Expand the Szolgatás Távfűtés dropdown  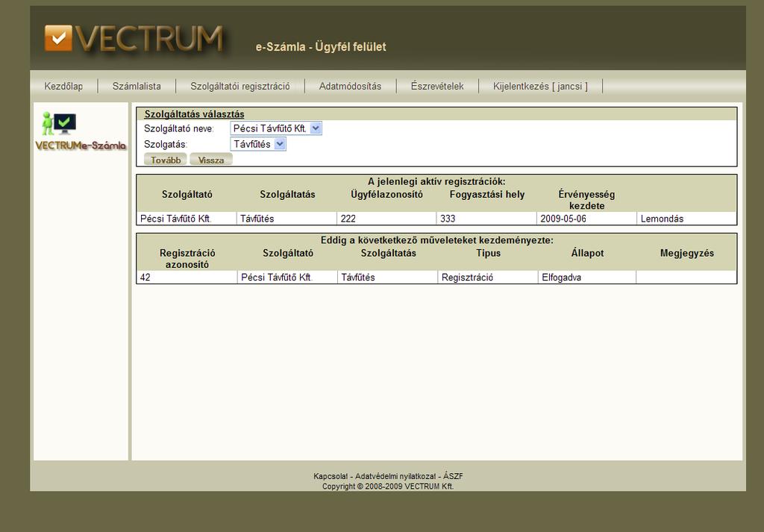click(257, 144)
